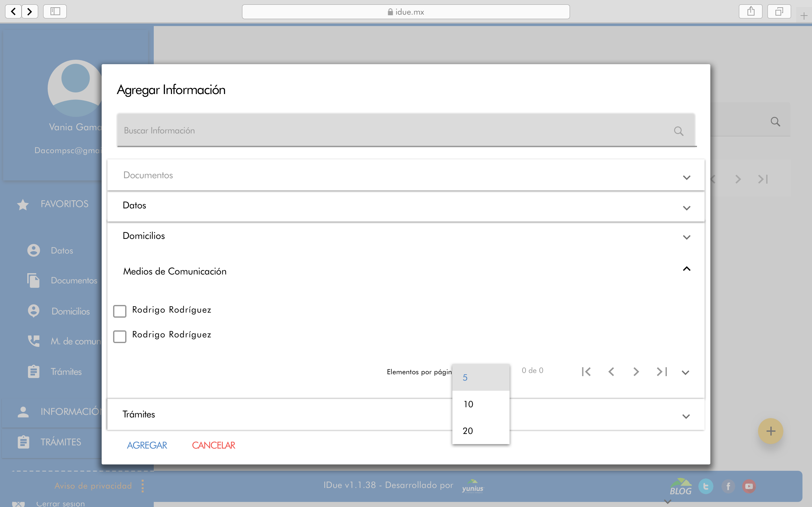The width and height of the screenshot is (812, 507).
Task: Click the AGREGAR button
Action: pos(147,445)
